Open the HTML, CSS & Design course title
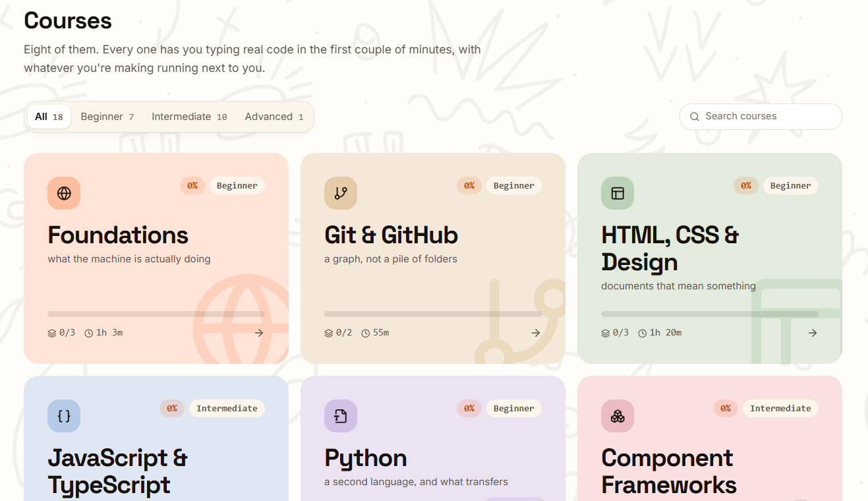Image resolution: width=868 pixels, height=501 pixels. point(670,249)
